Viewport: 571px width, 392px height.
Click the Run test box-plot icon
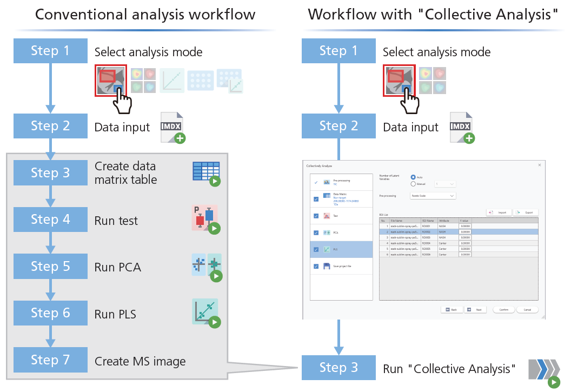[x=206, y=219]
